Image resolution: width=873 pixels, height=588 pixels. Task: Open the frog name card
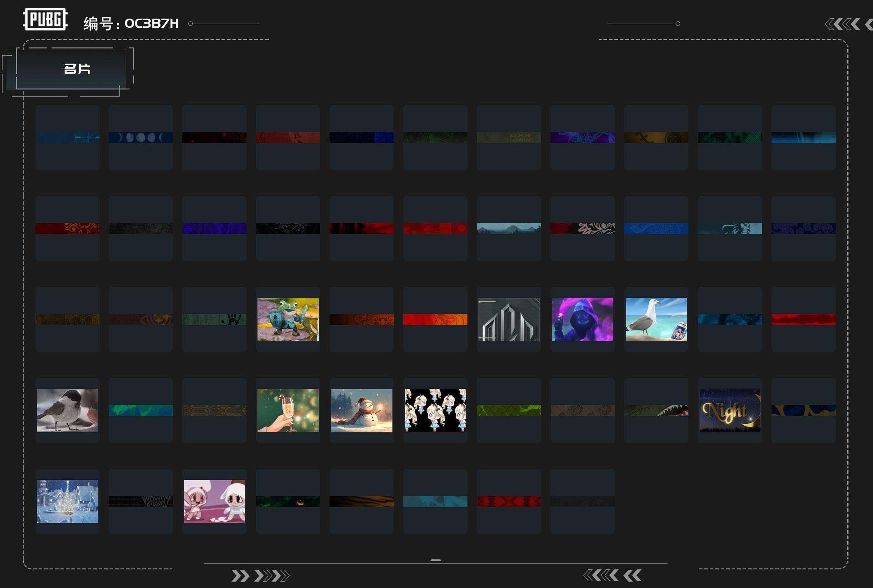point(288,319)
